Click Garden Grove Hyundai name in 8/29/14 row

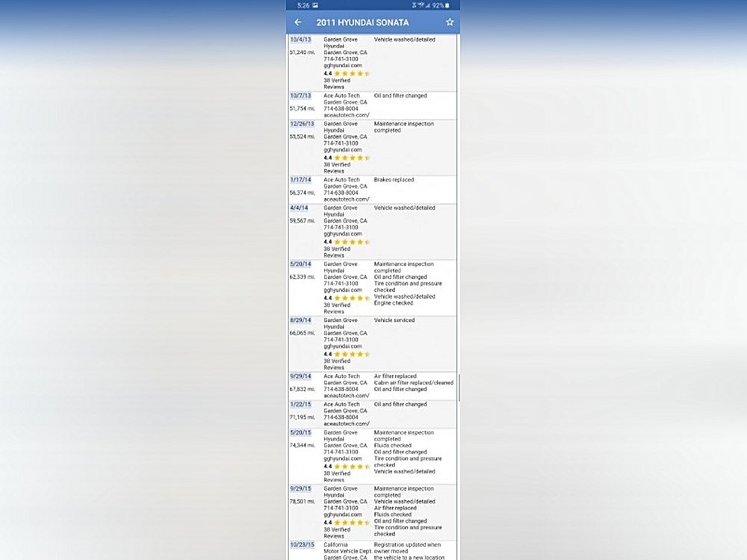[x=340, y=324]
